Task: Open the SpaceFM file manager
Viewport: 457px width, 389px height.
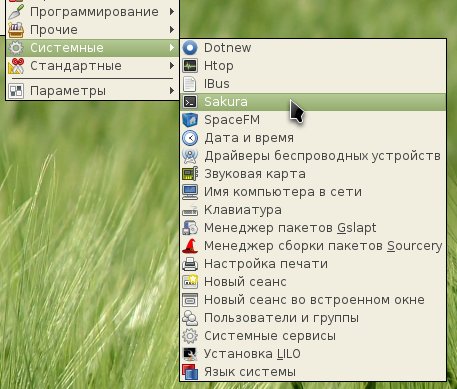Action: (313, 120)
